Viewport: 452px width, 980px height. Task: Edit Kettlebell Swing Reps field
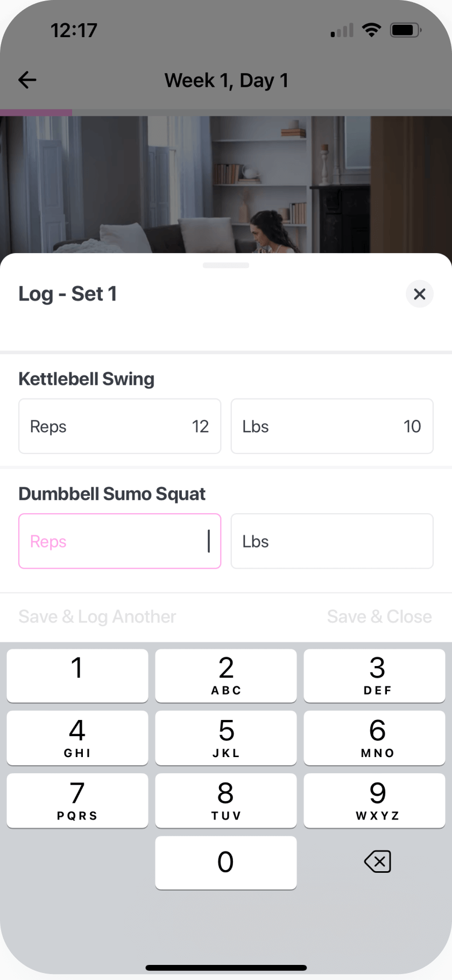(x=119, y=426)
